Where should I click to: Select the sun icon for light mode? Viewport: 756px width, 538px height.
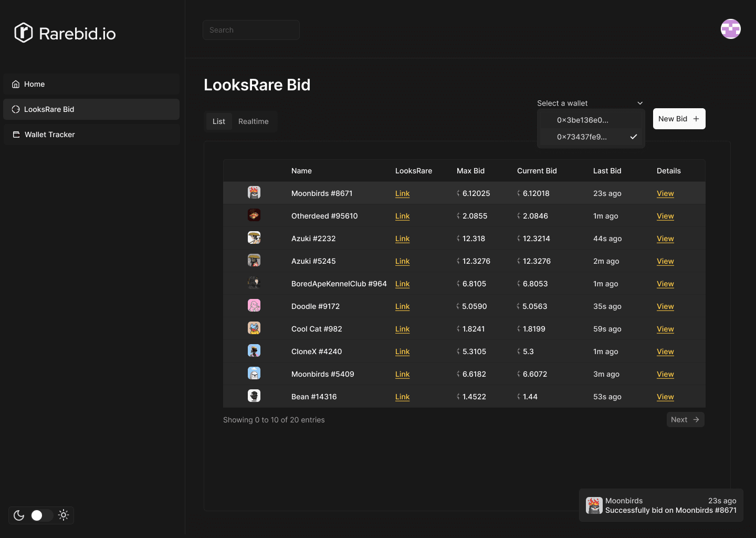(x=63, y=515)
